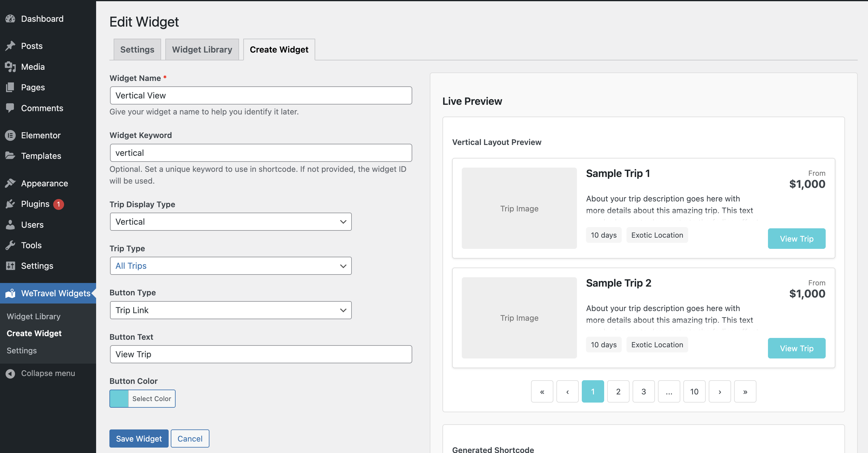Click into the Widget Keyword field
The width and height of the screenshot is (868, 453).
(x=261, y=153)
